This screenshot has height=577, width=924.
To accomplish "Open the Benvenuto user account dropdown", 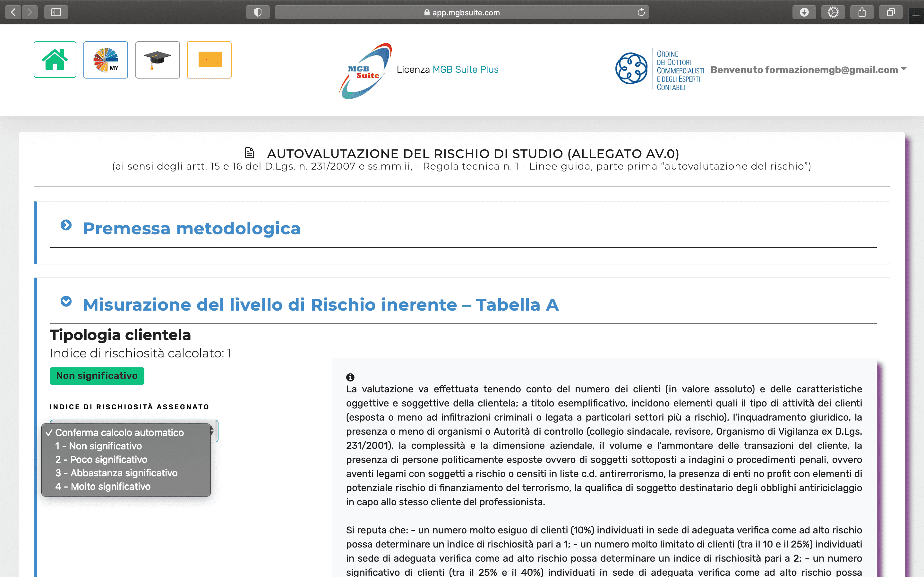I will pos(808,70).
